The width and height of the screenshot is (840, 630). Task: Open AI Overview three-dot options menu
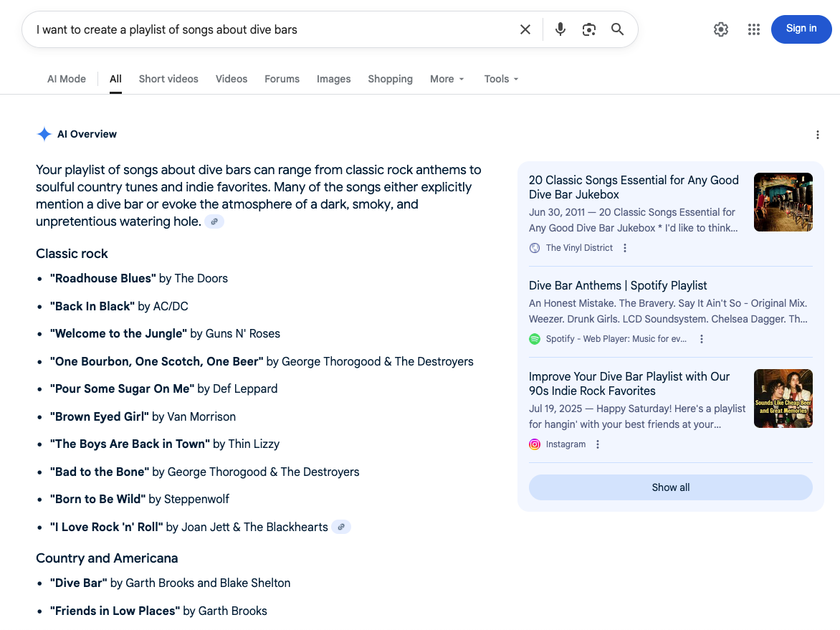coord(818,135)
